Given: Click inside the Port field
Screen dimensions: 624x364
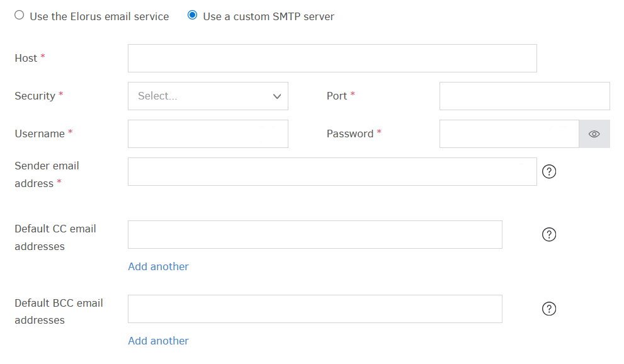Looking at the screenshot, I should pyautogui.click(x=525, y=96).
